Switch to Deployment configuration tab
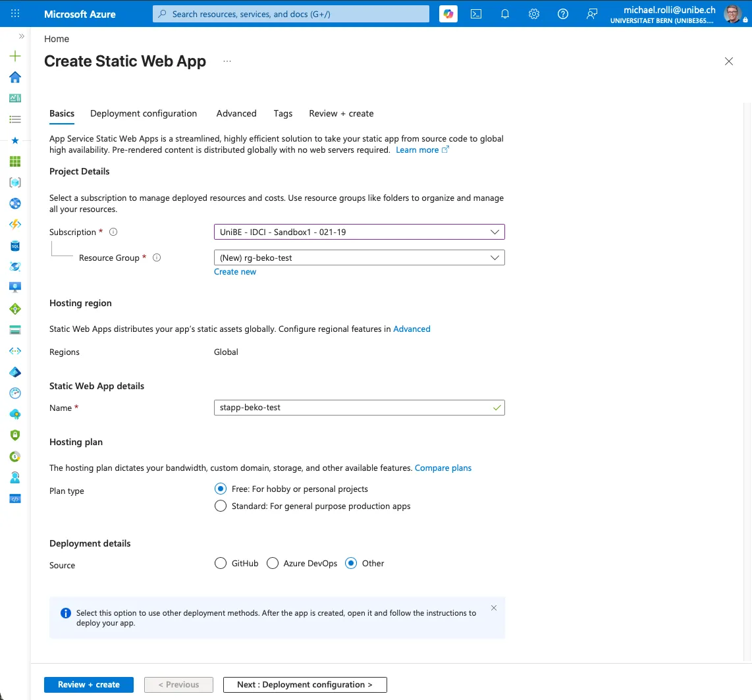This screenshot has width=752, height=700. coord(144,114)
